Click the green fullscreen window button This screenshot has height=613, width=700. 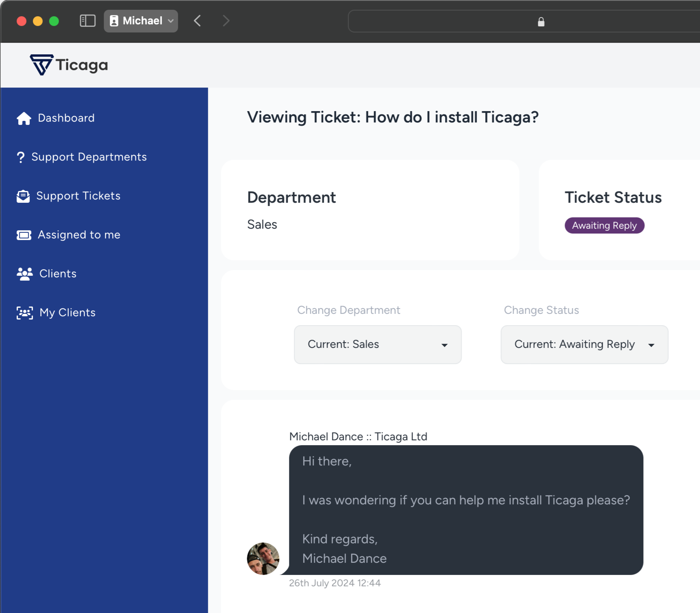54,21
